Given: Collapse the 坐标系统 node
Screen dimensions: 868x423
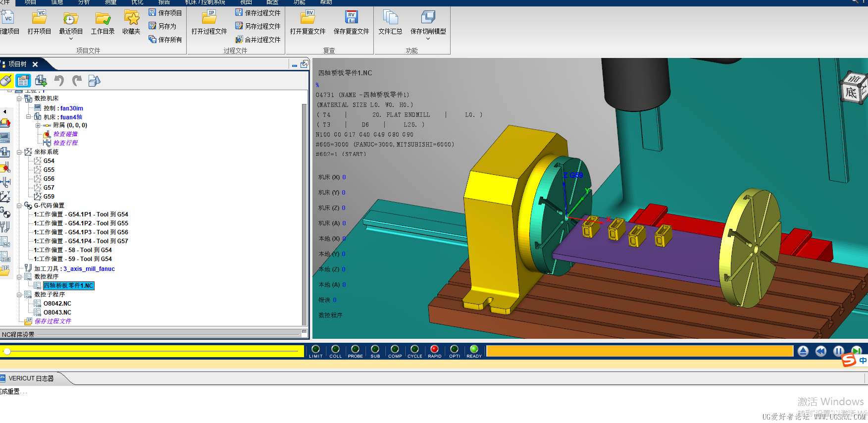Looking at the screenshot, I should [19, 152].
